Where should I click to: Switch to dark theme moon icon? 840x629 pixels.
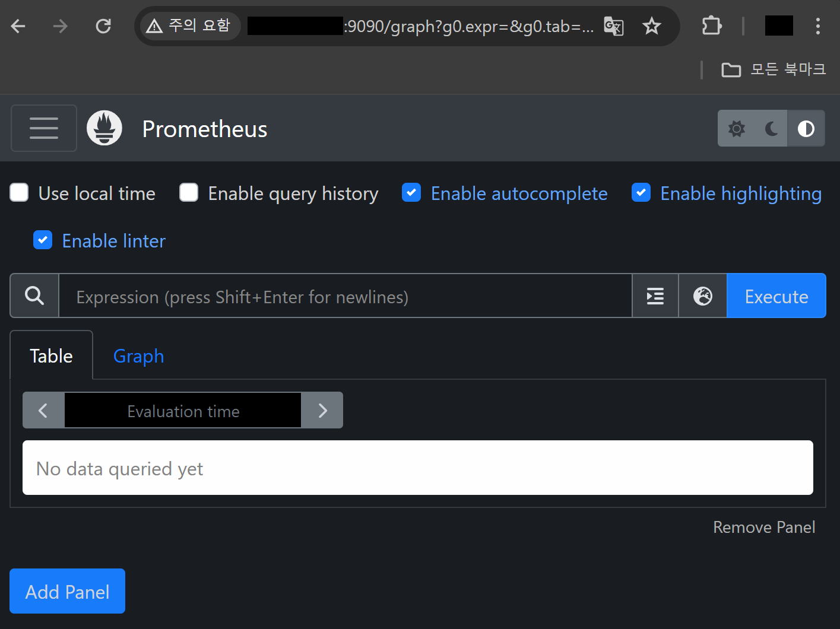[x=771, y=128]
